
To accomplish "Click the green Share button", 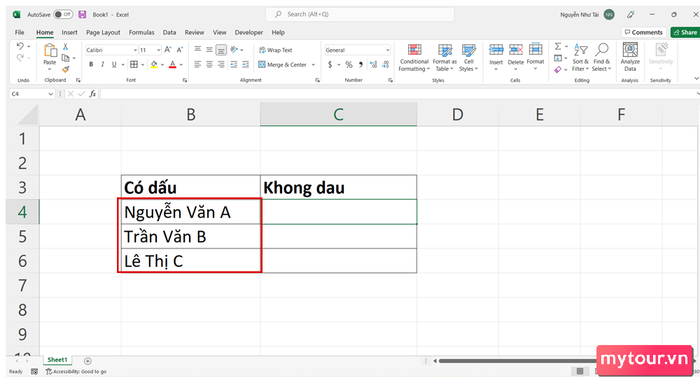I will [685, 32].
